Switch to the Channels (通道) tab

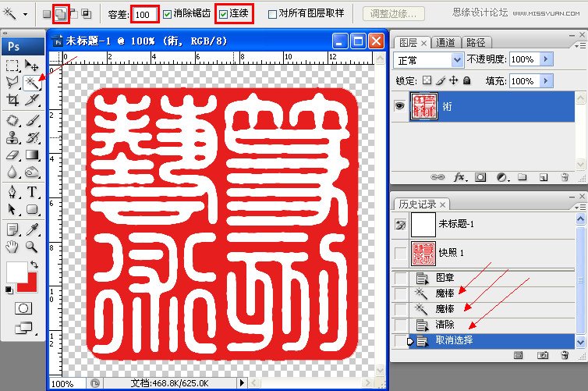click(x=445, y=43)
